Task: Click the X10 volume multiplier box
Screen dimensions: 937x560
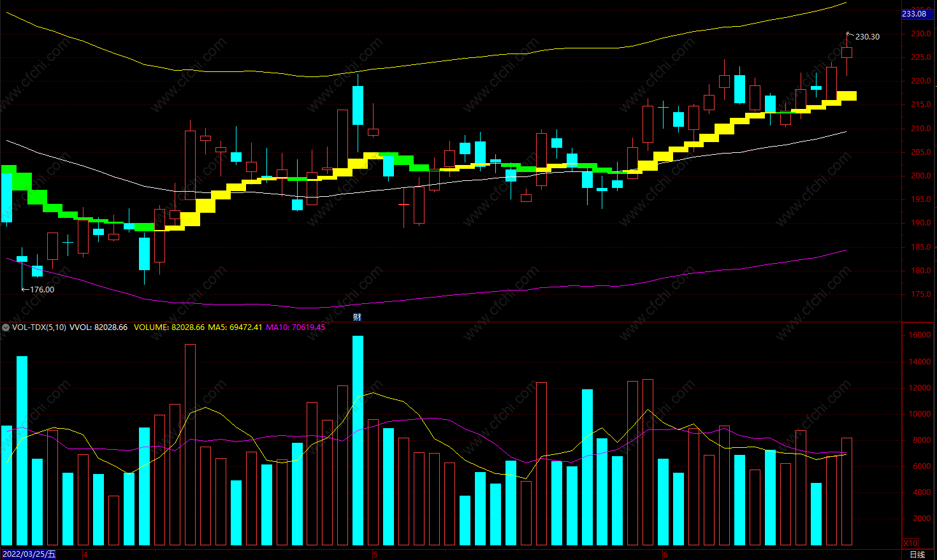Action: [x=910, y=543]
